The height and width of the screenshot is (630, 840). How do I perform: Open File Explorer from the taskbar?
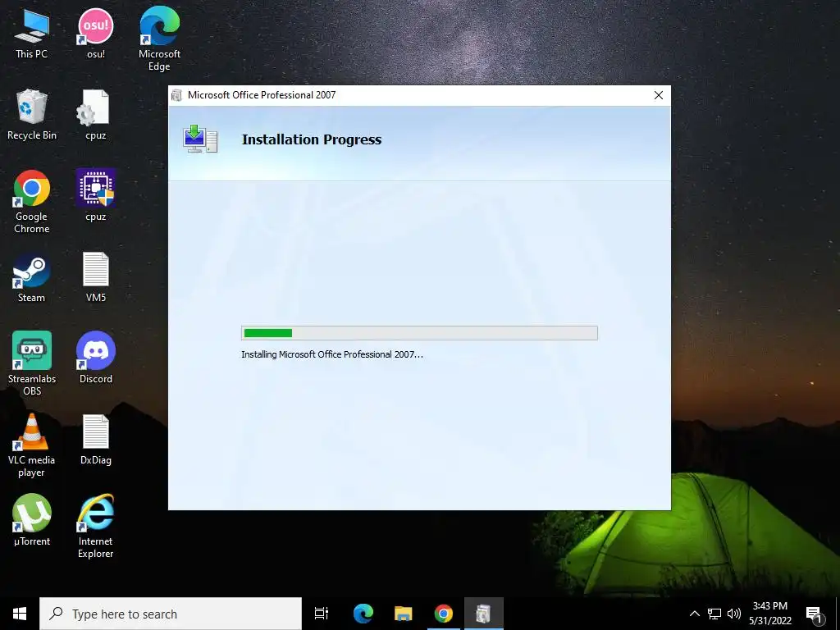pyautogui.click(x=403, y=614)
